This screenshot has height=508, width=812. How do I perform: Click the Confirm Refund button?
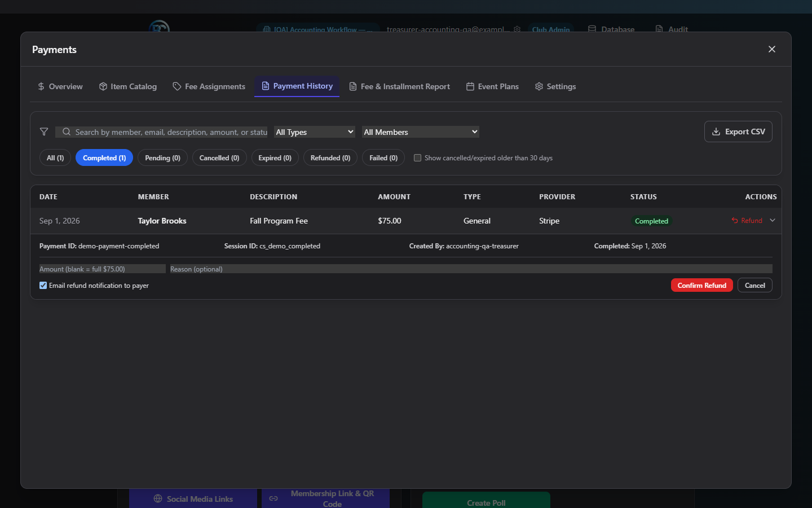[702, 286]
